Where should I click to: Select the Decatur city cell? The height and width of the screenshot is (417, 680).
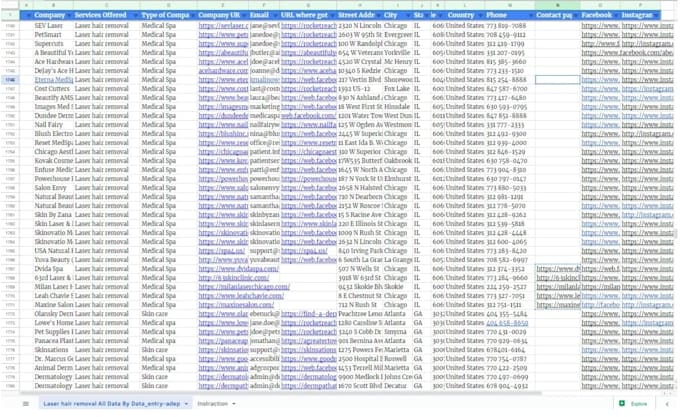[398, 386]
